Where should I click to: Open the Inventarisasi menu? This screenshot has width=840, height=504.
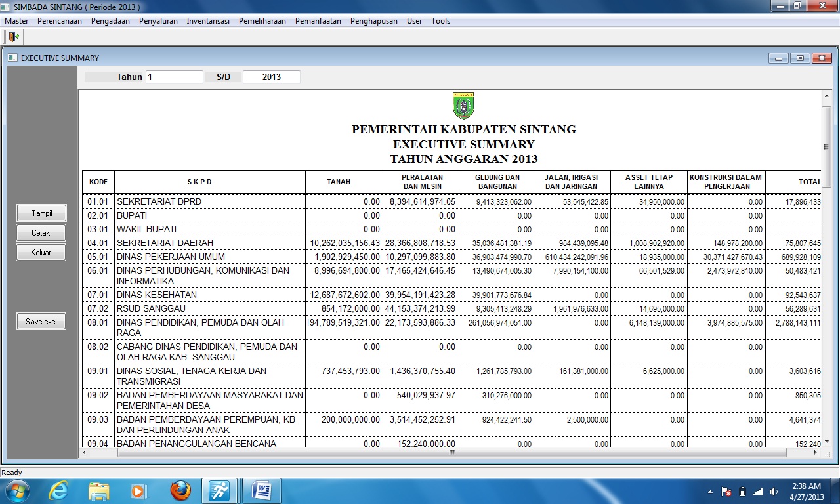click(208, 20)
